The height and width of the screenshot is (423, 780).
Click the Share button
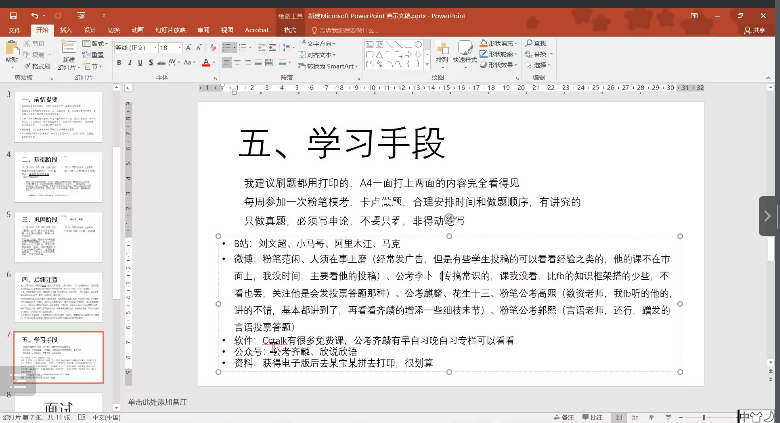pyautogui.click(x=757, y=30)
